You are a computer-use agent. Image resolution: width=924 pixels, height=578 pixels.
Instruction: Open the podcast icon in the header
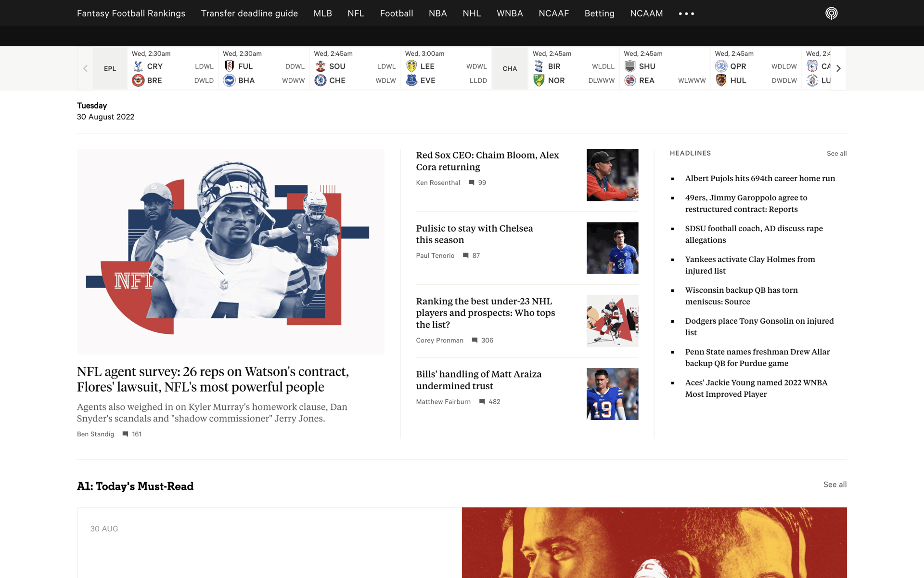click(x=831, y=13)
